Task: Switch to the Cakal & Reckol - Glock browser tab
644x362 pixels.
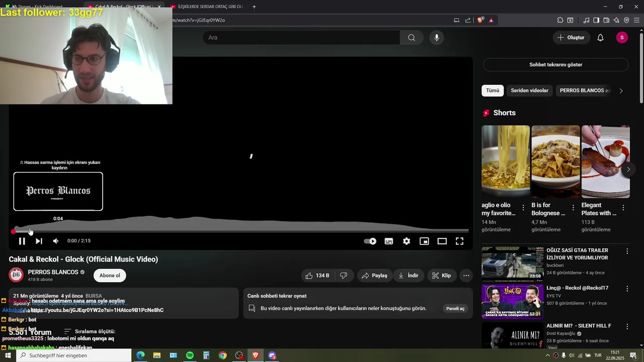Action: [x=124, y=7]
